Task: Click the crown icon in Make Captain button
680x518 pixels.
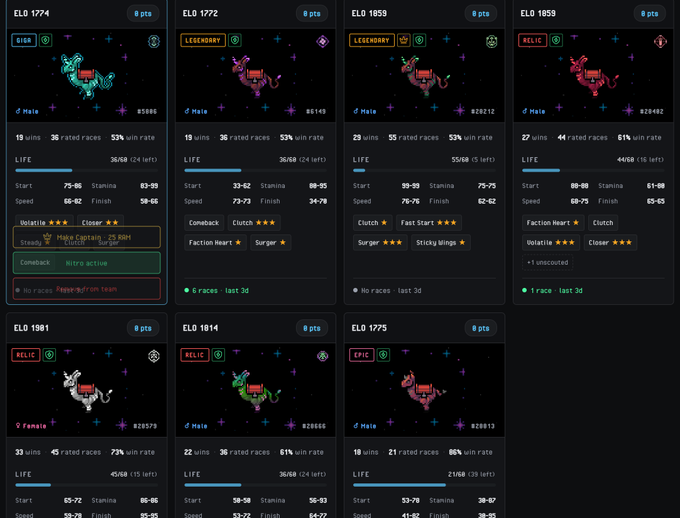Action: [47, 237]
